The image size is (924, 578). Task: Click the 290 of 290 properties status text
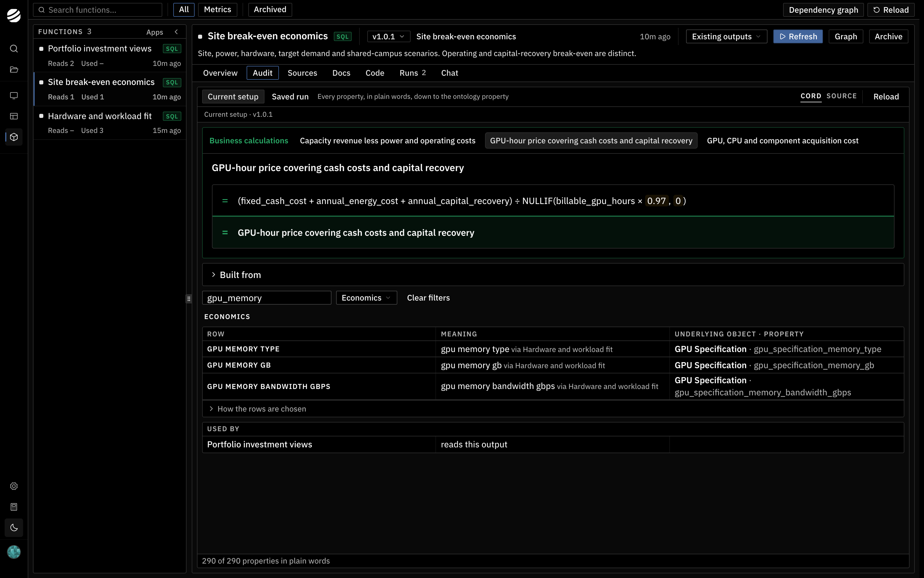coord(266,561)
